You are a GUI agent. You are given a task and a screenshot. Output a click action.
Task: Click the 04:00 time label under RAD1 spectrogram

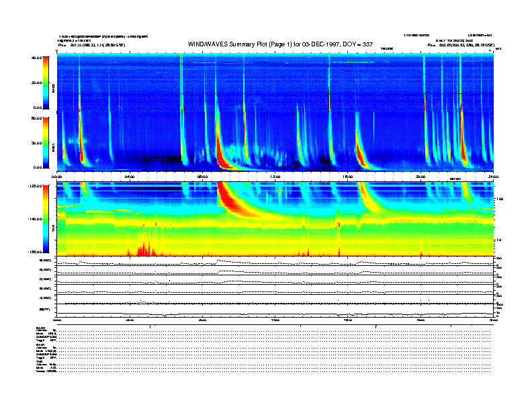(130, 177)
